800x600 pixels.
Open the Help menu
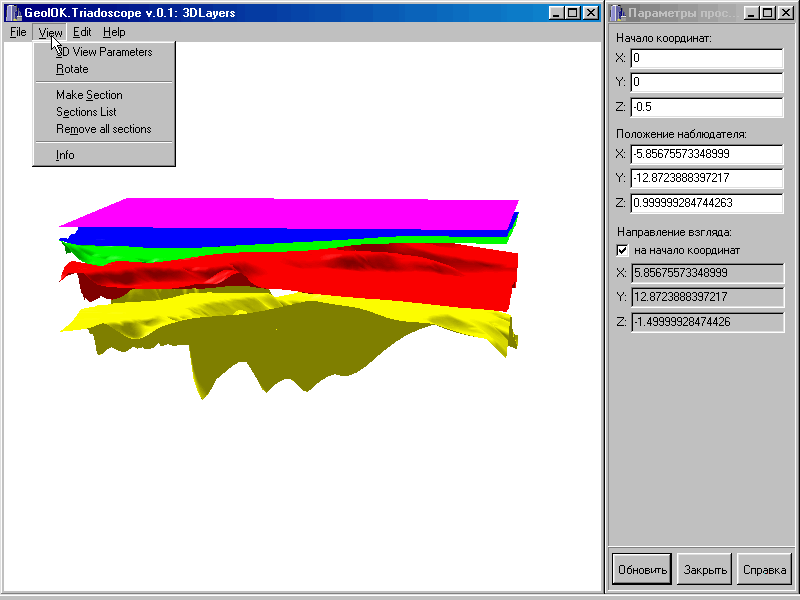pyautogui.click(x=114, y=32)
